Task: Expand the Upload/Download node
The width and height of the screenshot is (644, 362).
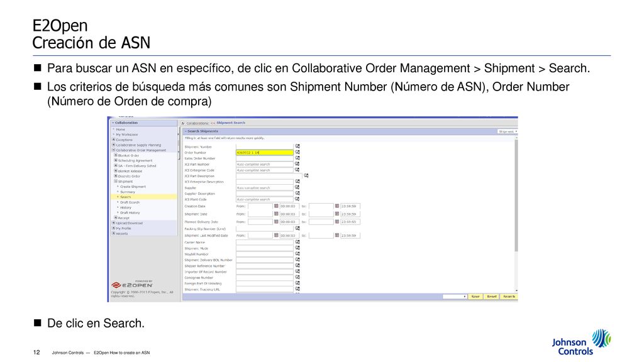Action: (x=114, y=223)
